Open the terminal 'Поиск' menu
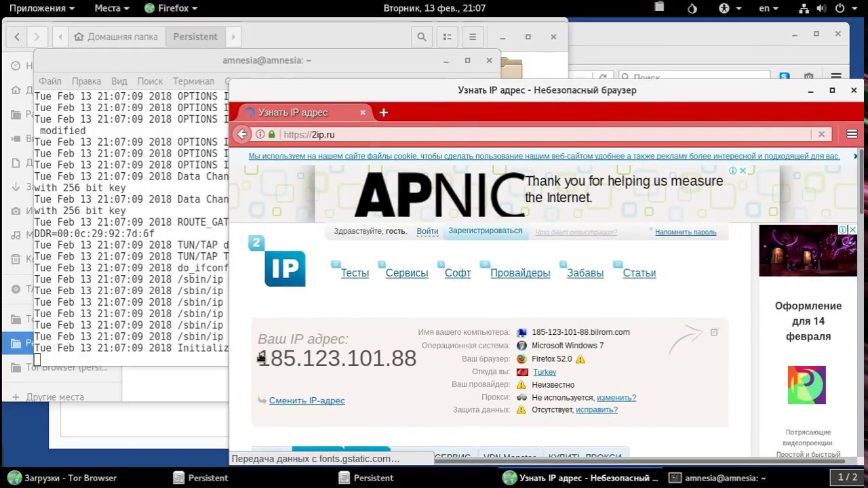This screenshot has height=488, width=868. point(150,81)
